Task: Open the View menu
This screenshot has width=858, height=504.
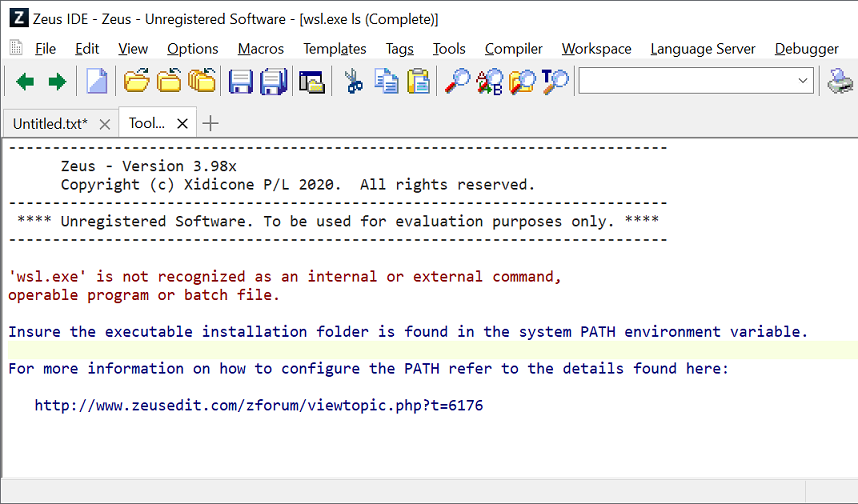Action: (133, 49)
